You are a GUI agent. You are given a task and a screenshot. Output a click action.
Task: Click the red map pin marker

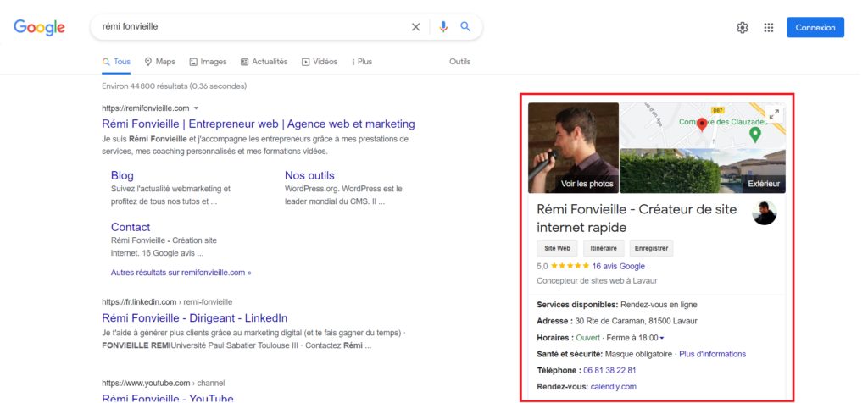[702, 124]
